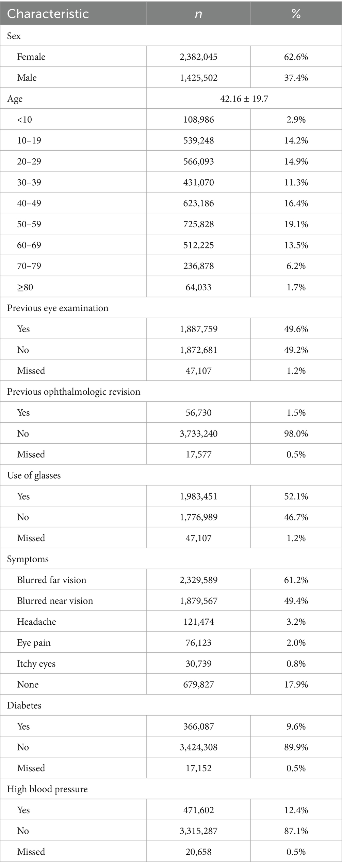342x868 pixels.
Task: Click the ≥80 age group label
Action: pyautogui.click(x=25, y=287)
